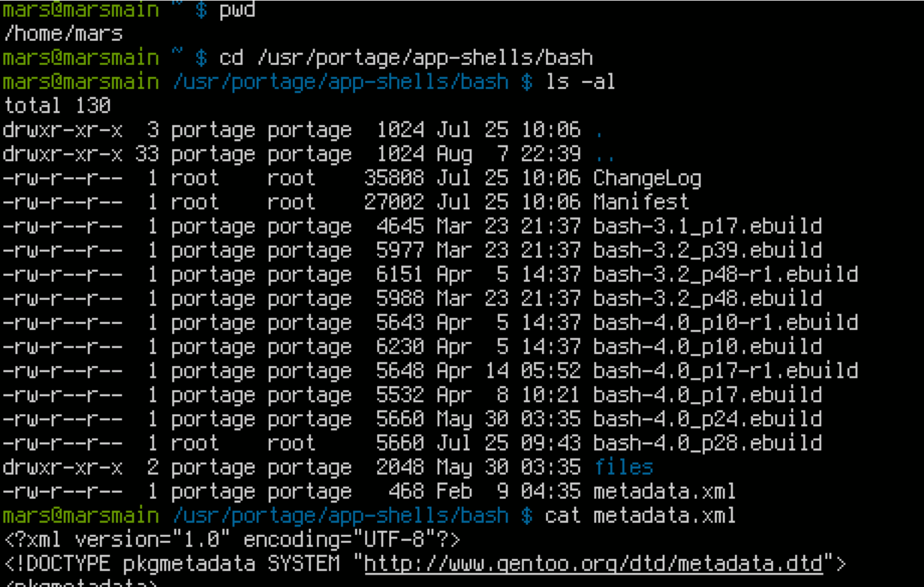The width and height of the screenshot is (924, 587).
Task: Select bash-4.0_p10-r1.ebuild filename
Action: (x=725, y=323)
